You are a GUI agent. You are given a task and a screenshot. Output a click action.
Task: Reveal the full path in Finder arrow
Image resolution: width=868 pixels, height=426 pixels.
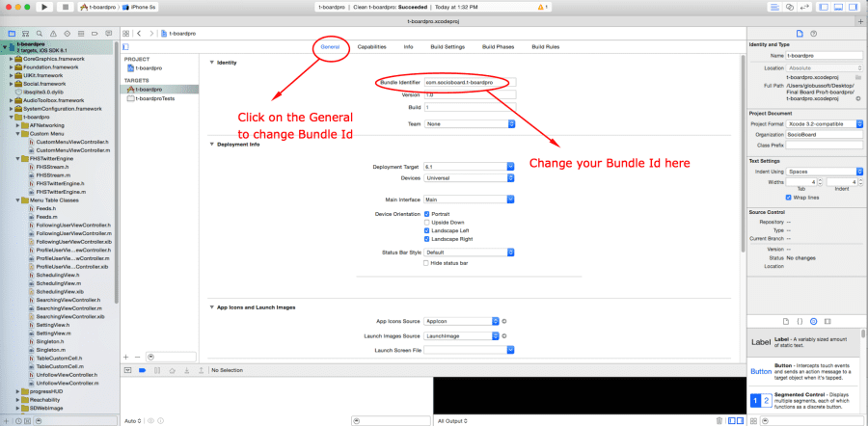[x=857, y=98]
